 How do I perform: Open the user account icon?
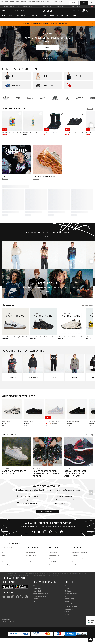pos(79,11)
